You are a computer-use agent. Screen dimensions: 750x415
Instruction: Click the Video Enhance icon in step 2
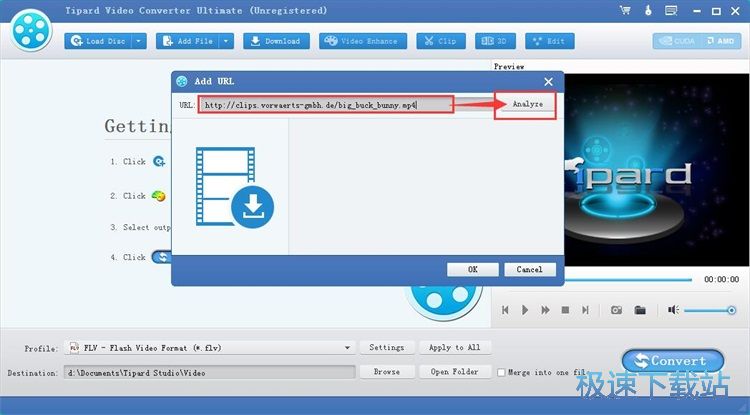coord(159,196)
